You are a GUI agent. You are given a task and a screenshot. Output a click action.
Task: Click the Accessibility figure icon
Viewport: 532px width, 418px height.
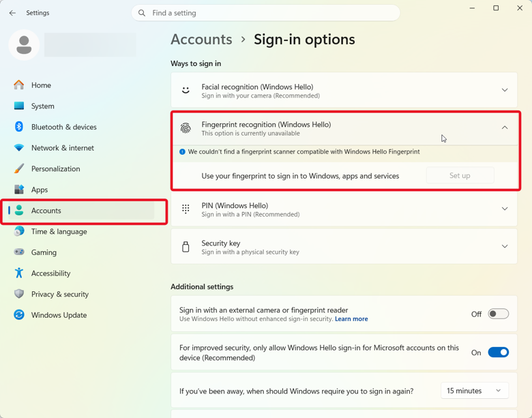click(19, 273)
